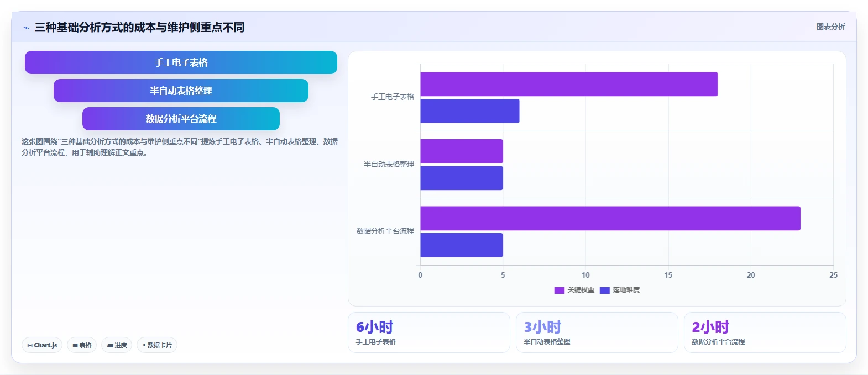868x375 pixels.
Task: Select the 半自动表格整理 funnel bar
Action: 181,91
